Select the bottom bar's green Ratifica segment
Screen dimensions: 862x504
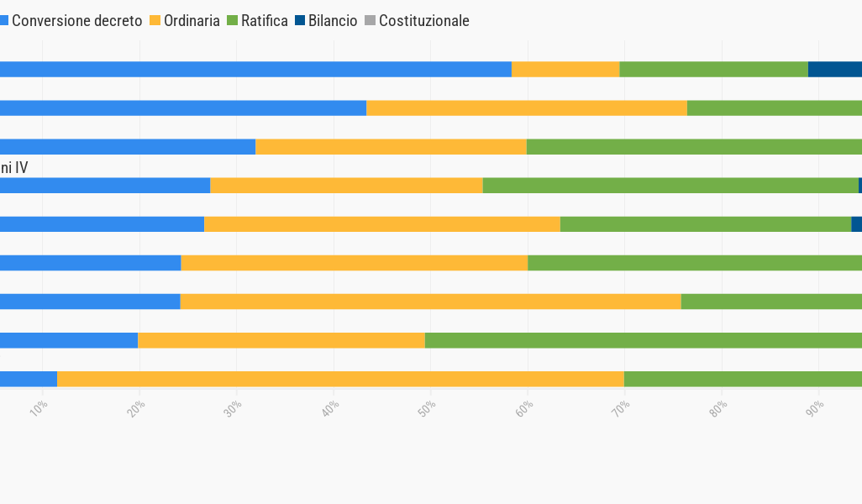pyautogui.click(x=743, y=379)
